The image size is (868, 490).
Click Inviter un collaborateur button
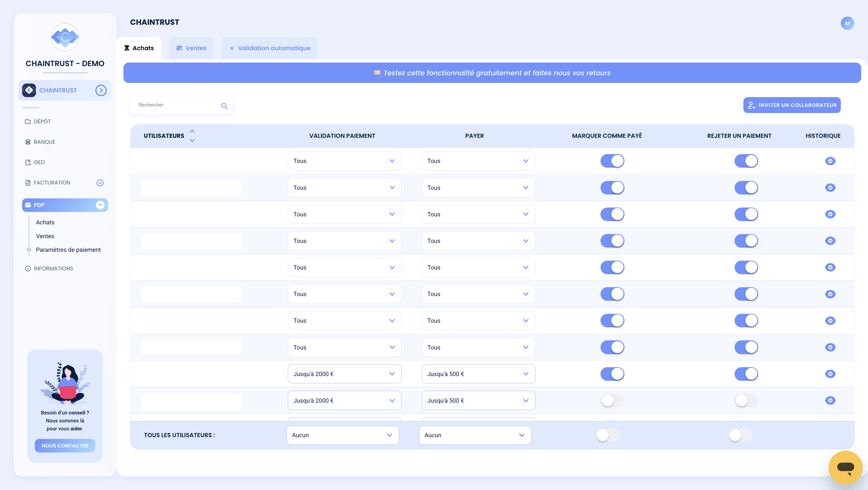(792, 105)
